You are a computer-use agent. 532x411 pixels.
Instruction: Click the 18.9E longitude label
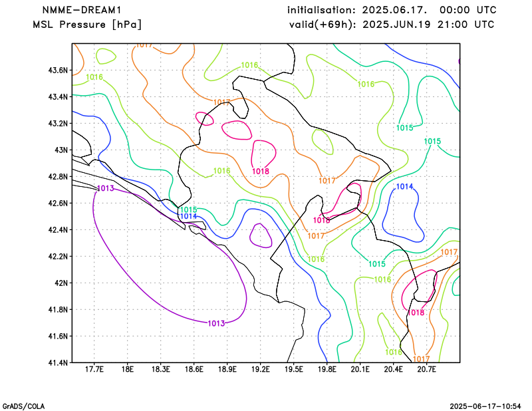tap(227, 369)
